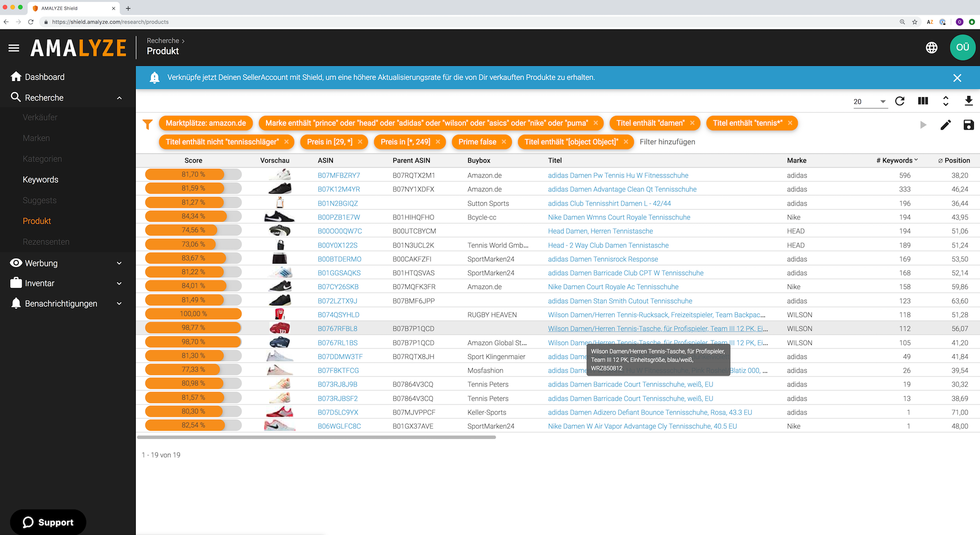Image resolution: width=980 pixels, height=535 pixels.
Task: Click the browser zoom magnifier icon
Action: 902,22
